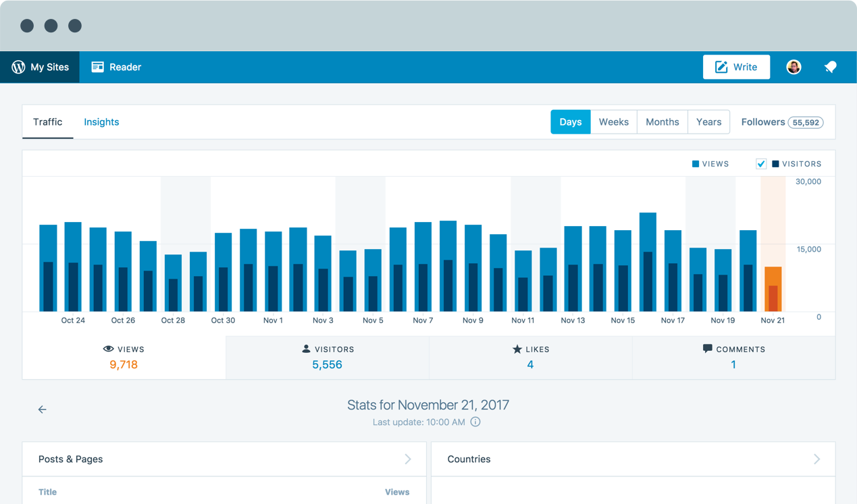Select the Visitors stat tab
Screen dimensions: 857x504
point(328,358)
